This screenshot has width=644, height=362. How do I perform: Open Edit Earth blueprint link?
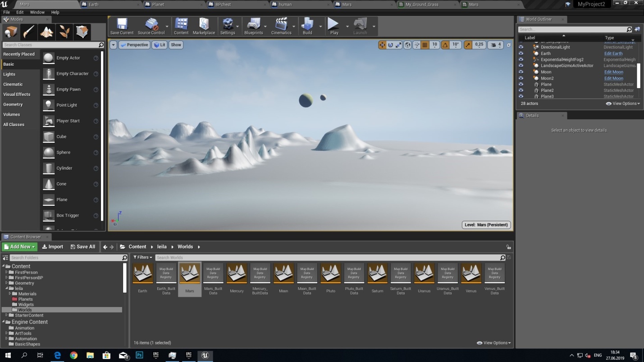click(x=613, y=54)
